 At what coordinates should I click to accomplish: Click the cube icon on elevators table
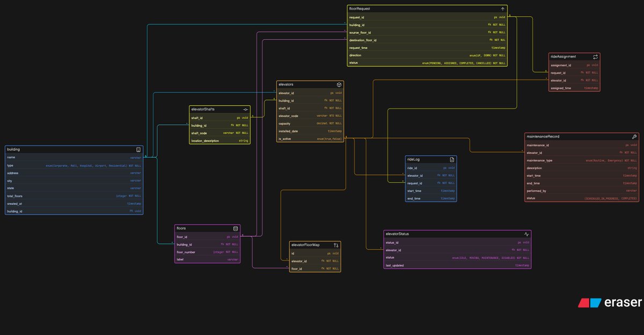click(339, 85)
